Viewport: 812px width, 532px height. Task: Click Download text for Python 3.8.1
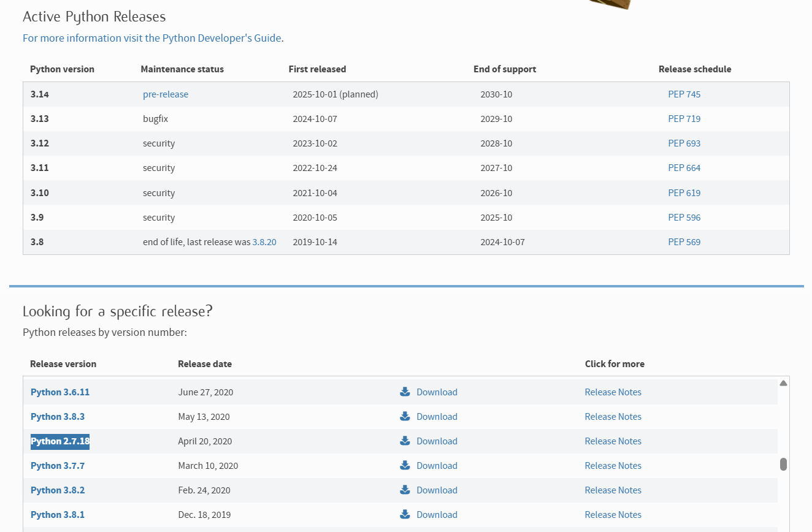tap(437, 515)
